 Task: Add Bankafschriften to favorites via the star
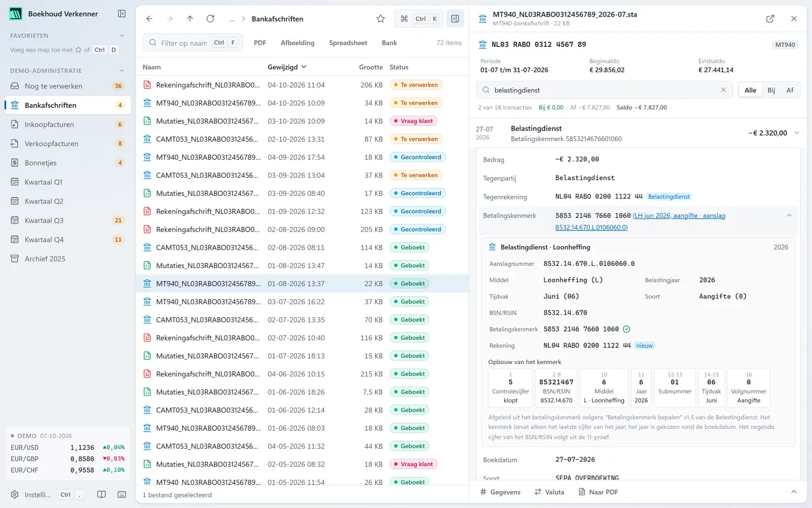381,19
